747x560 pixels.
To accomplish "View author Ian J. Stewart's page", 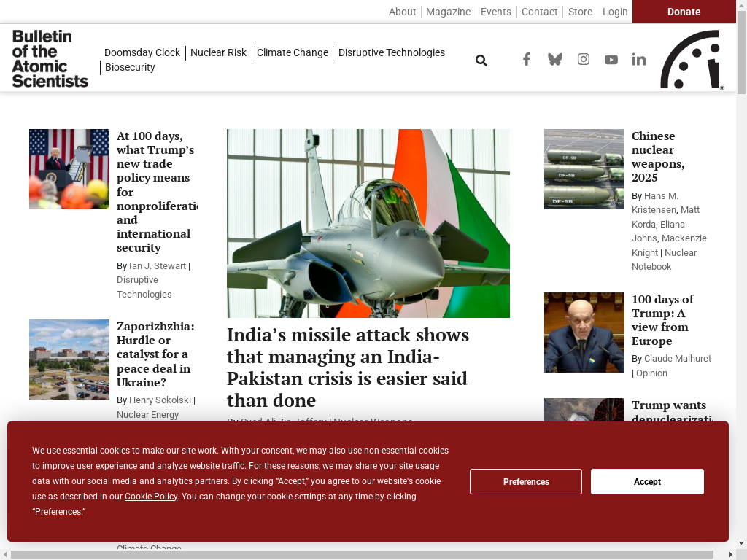I will pos(158,265).
